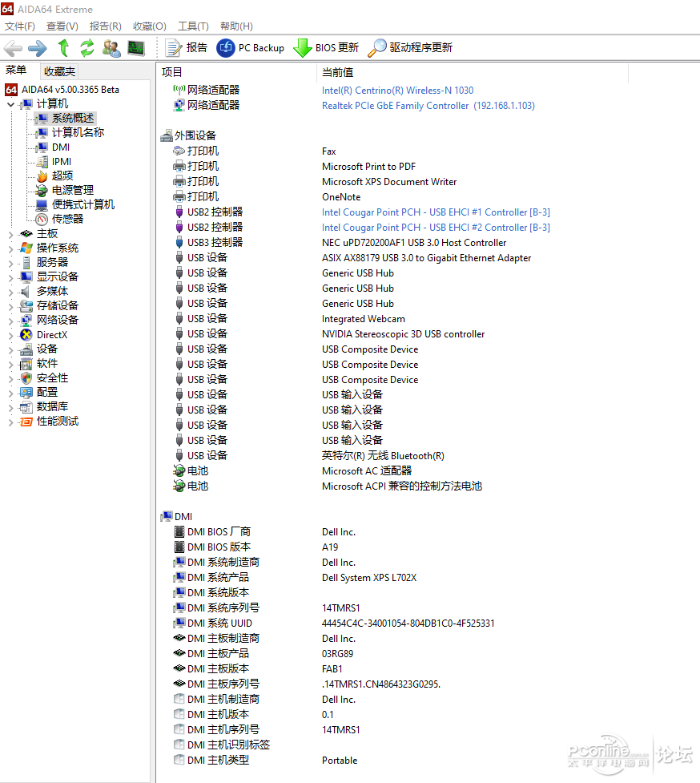Open Intel Centrino Wireless-N 1030 link
Image resolution: width=700 pixels, height=783 pixels.
pyautogui.click(x=397, y=91)
